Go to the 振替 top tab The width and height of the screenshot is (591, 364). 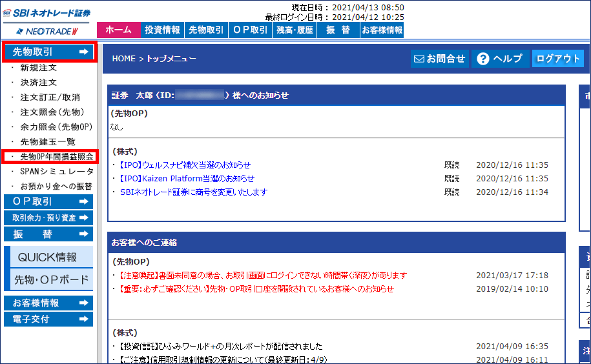coord(338,30)
